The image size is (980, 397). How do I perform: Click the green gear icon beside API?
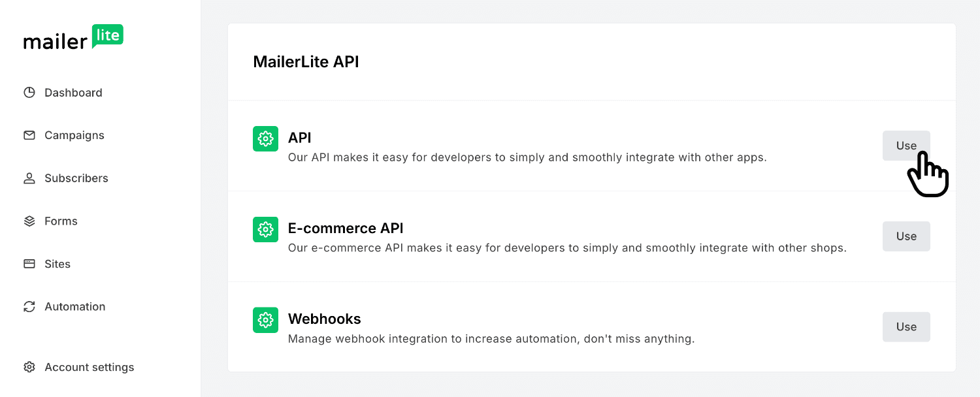point(265,138)
